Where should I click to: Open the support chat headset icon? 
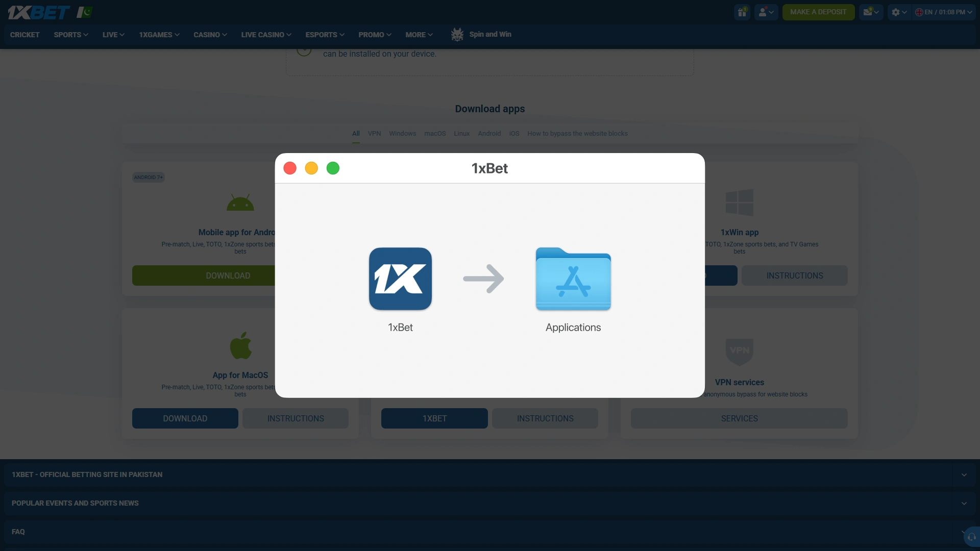point(972,537)
